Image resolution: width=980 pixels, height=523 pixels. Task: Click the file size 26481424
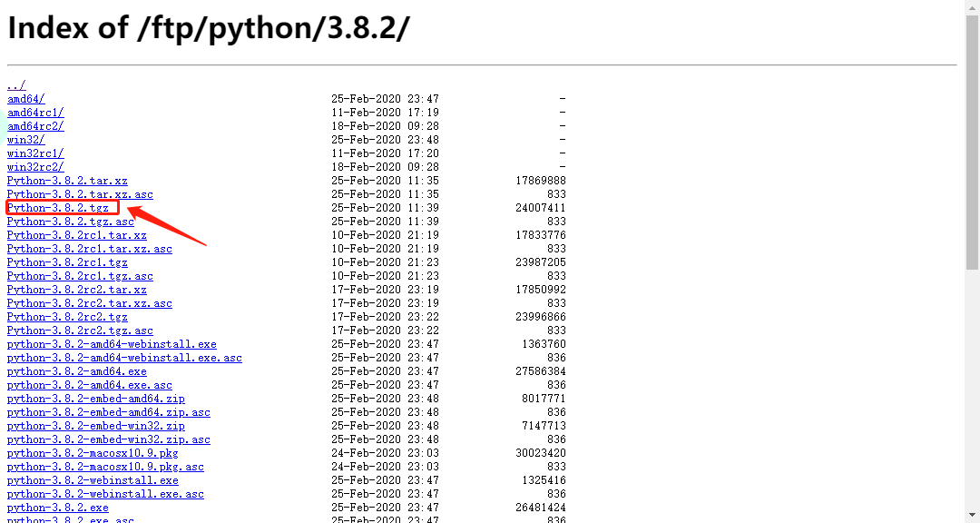(541, 508)
